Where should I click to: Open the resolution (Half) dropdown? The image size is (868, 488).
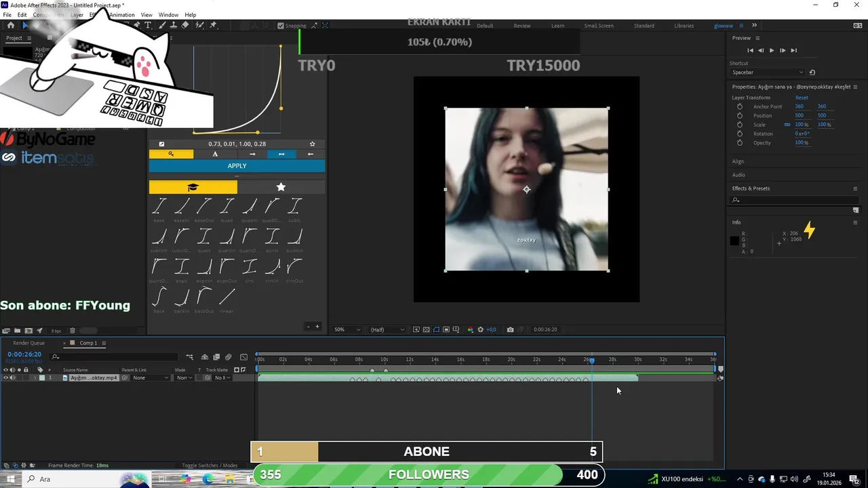pos(387,329)
